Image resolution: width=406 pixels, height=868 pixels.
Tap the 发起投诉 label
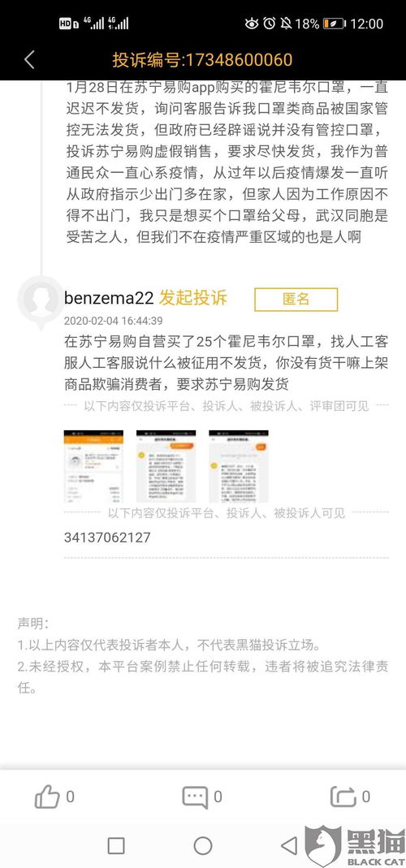tap(192, 298)
